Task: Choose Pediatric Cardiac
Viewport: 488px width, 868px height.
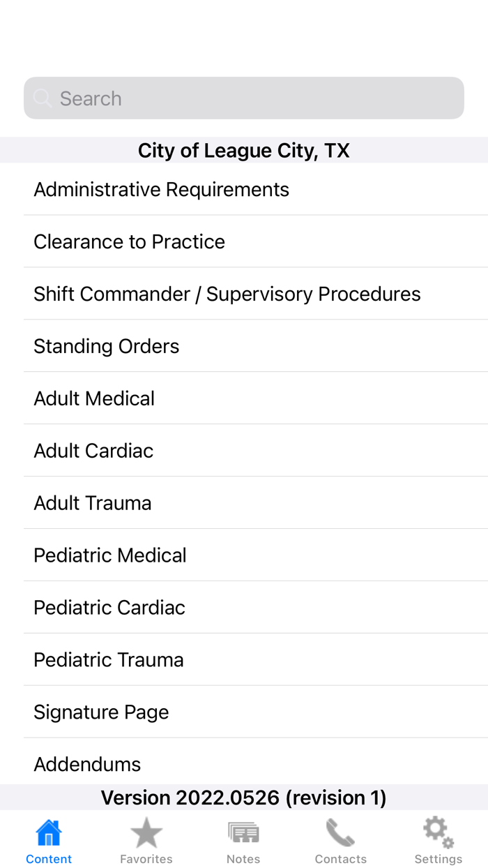Action: (109, 608)
